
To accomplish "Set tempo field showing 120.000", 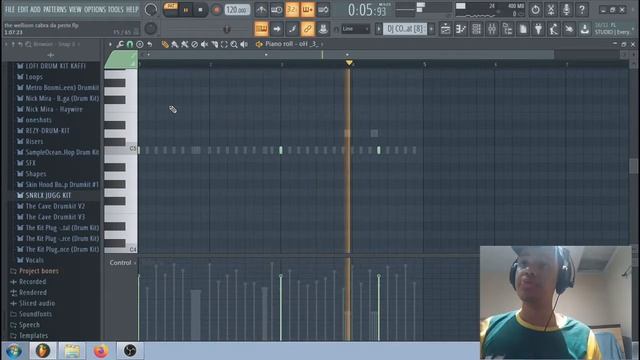I will click(237, 9).
